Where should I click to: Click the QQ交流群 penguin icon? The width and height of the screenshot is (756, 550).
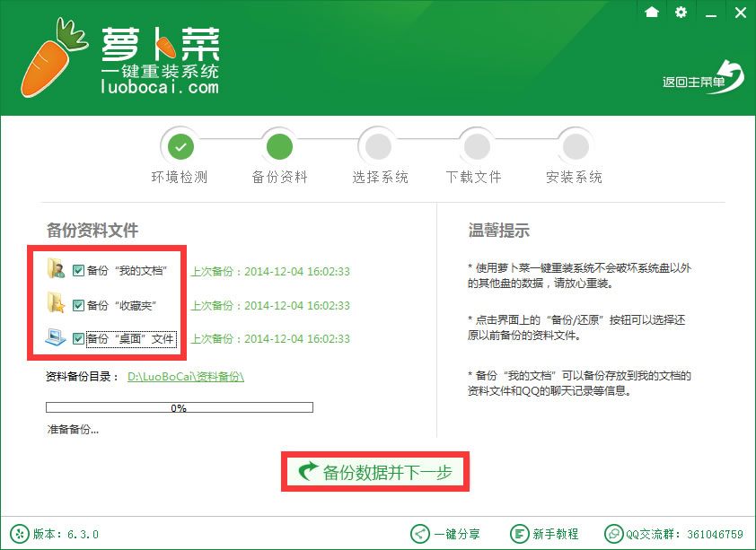pos(615,534)
